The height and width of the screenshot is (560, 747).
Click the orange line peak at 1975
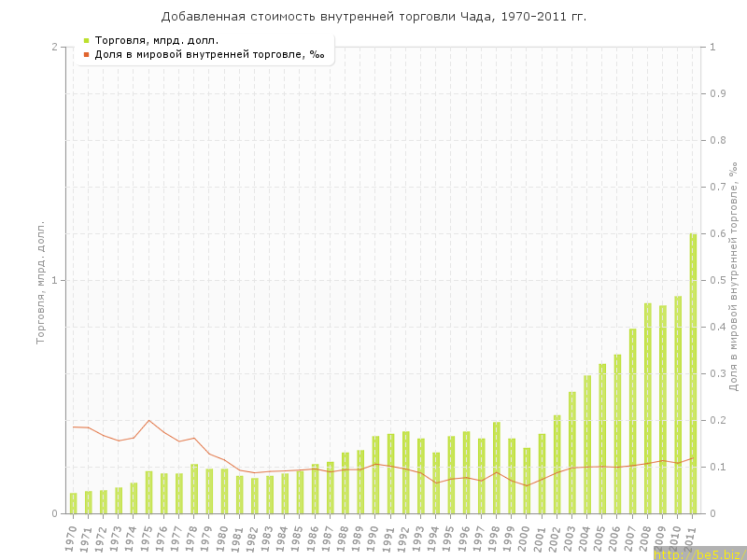tap(149, 420)
